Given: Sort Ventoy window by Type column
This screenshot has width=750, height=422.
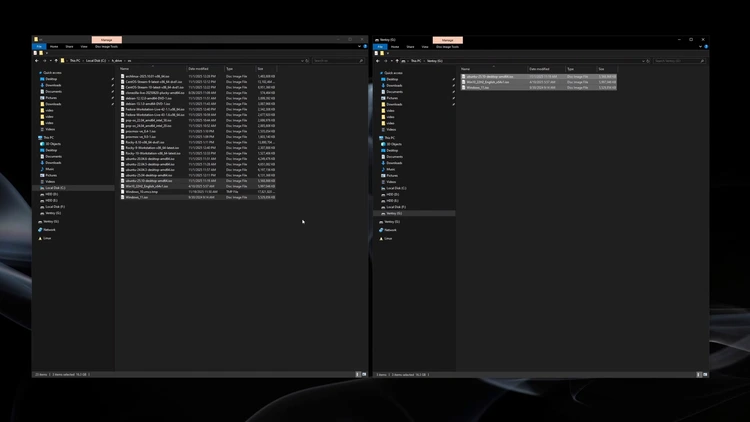Looking at the screenshot, I should coord(581,69).
